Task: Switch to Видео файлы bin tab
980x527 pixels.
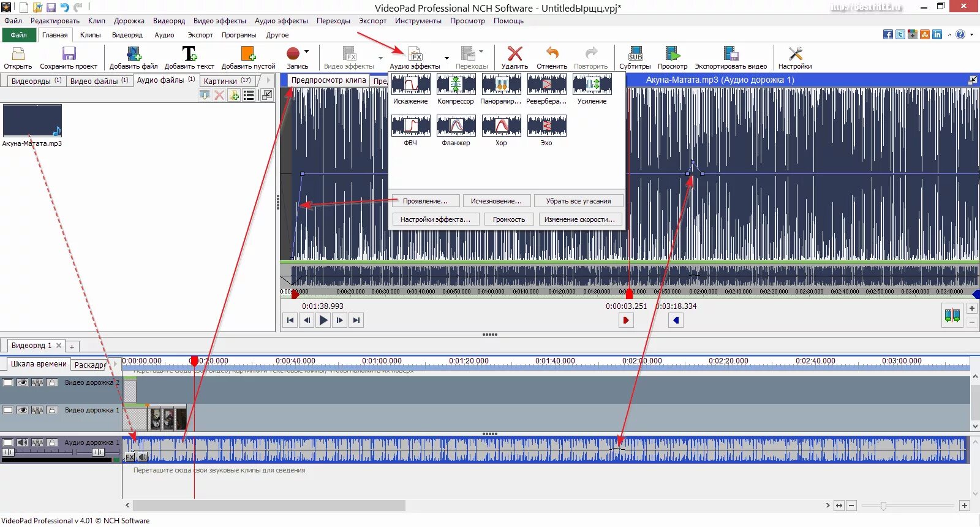Action: [99, 81]
